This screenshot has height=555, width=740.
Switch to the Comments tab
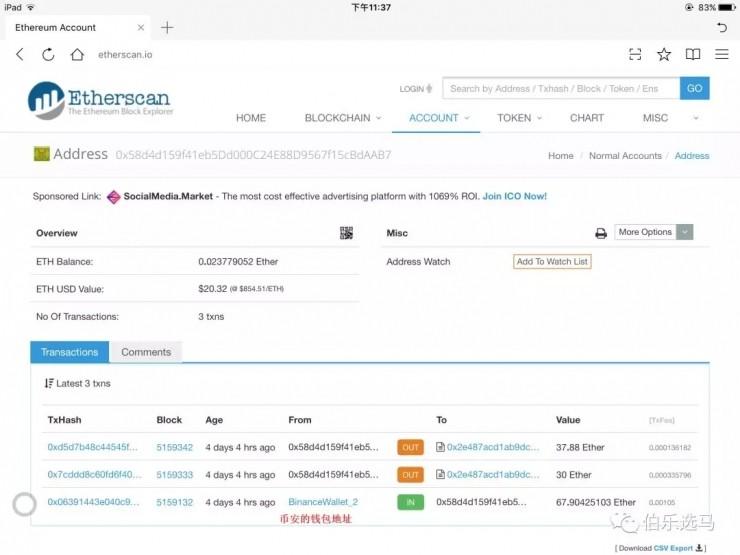click(146, 352)
